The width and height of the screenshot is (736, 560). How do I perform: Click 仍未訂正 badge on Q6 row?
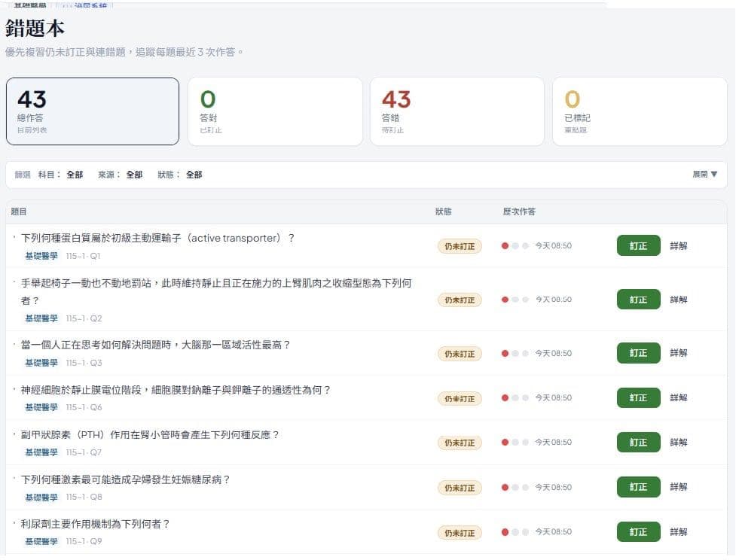[x=460, y=399]
